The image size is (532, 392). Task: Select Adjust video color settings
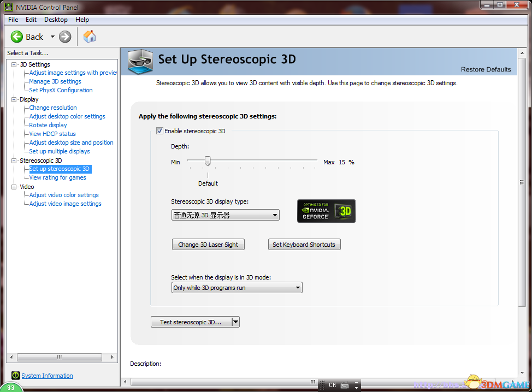click(64, 195)
